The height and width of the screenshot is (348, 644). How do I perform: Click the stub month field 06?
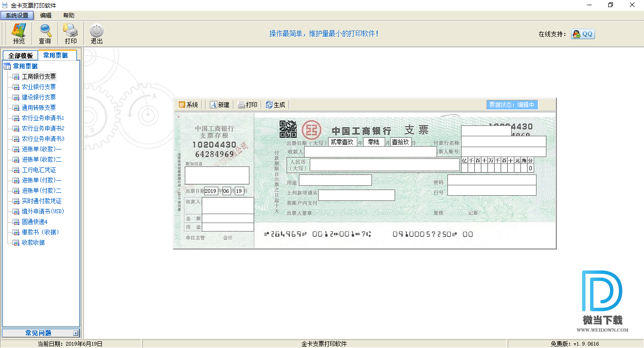(226, 191)
